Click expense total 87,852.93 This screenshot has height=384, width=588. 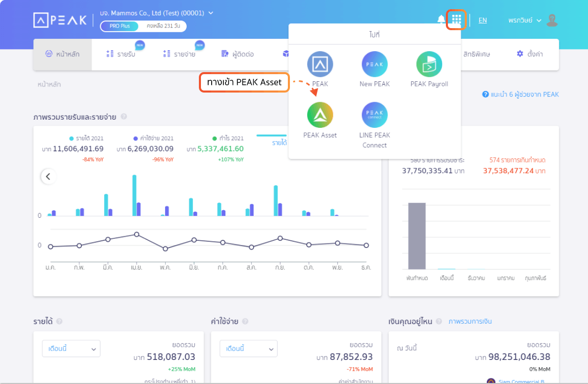pyautogui.click(x=351, y=356)
